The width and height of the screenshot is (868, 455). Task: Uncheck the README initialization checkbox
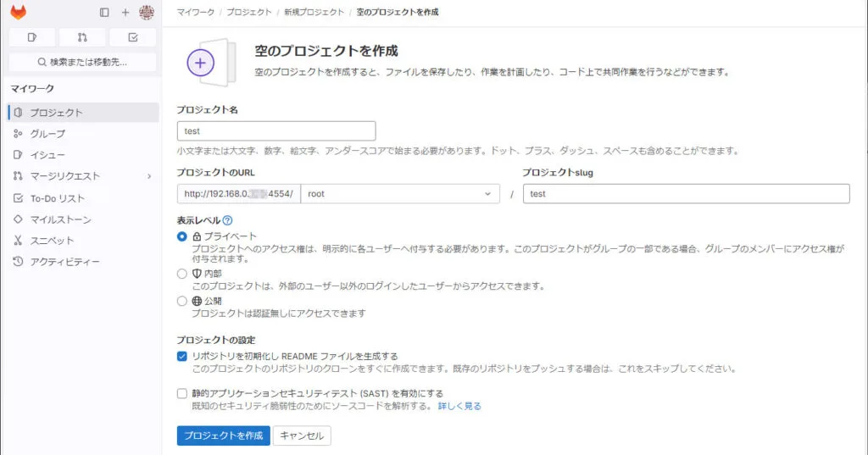coord(181,356)
